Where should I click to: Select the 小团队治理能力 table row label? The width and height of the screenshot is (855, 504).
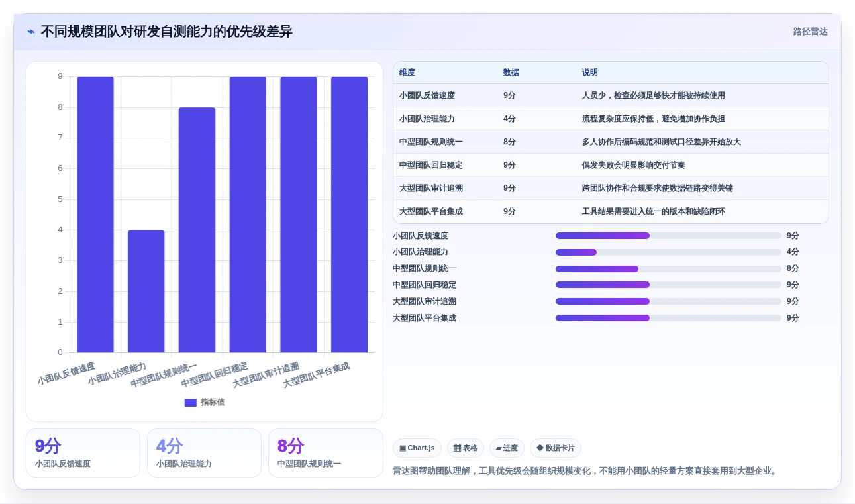[x=427, y=119]
